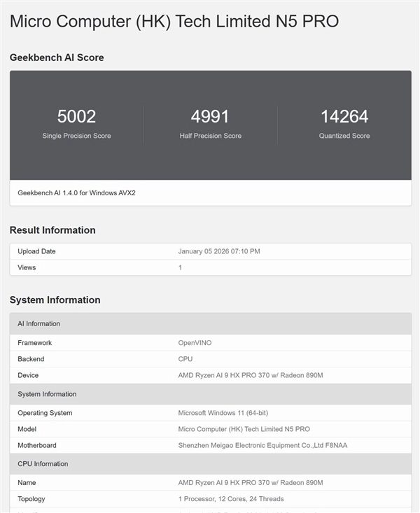Click the 14264 quantized score value
This screenshot has width=420, height=513.
[344, 116]
